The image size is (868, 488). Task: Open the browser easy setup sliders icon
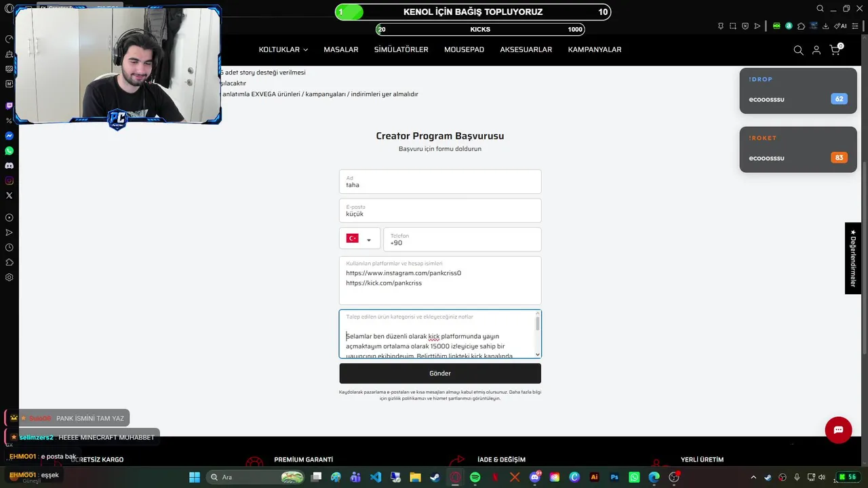(x=856, y=26)
